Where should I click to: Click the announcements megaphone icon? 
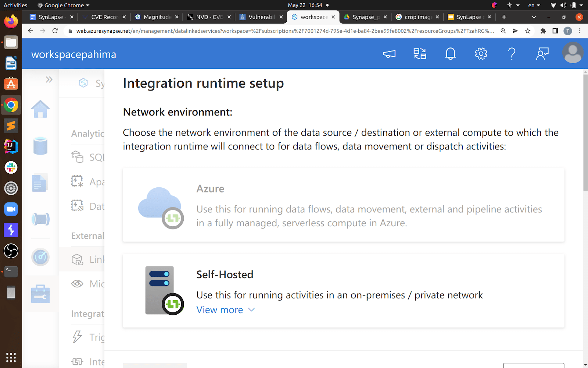coord(389,54)
